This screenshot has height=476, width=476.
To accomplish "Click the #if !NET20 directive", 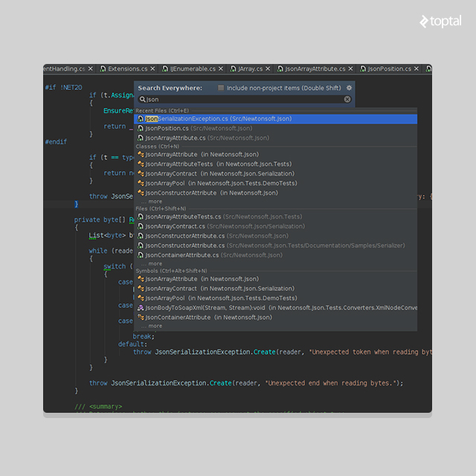I will coord(63,88).
